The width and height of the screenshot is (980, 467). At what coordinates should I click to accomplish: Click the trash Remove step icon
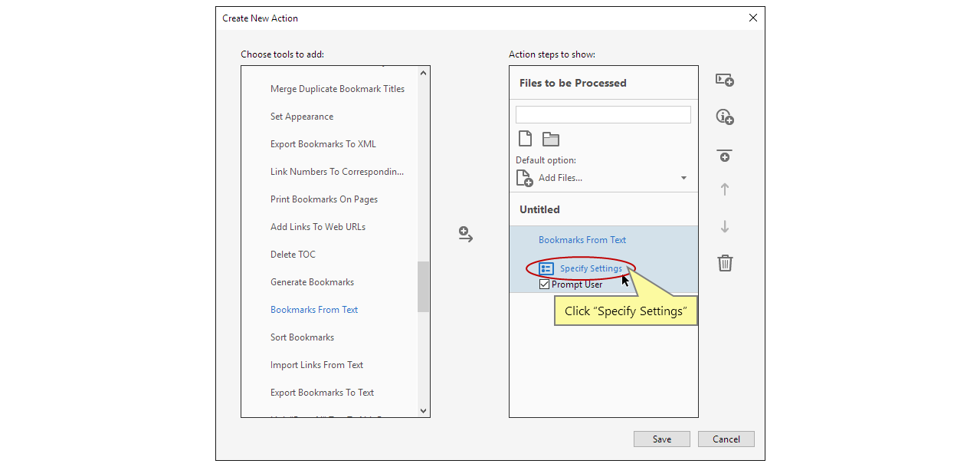pos(725,263)
